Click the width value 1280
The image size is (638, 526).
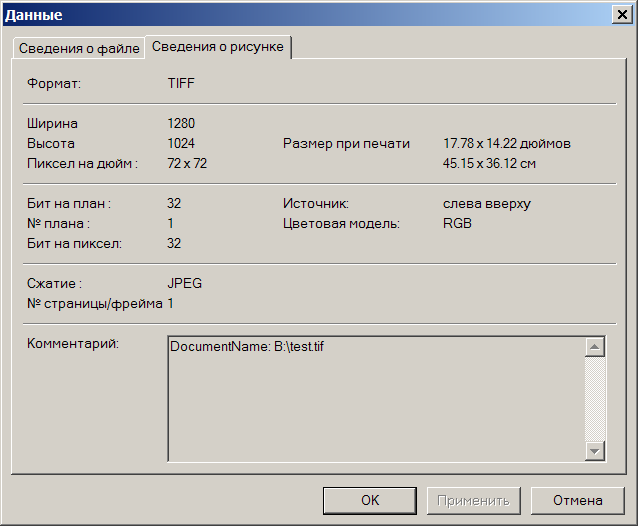point(181,124)
